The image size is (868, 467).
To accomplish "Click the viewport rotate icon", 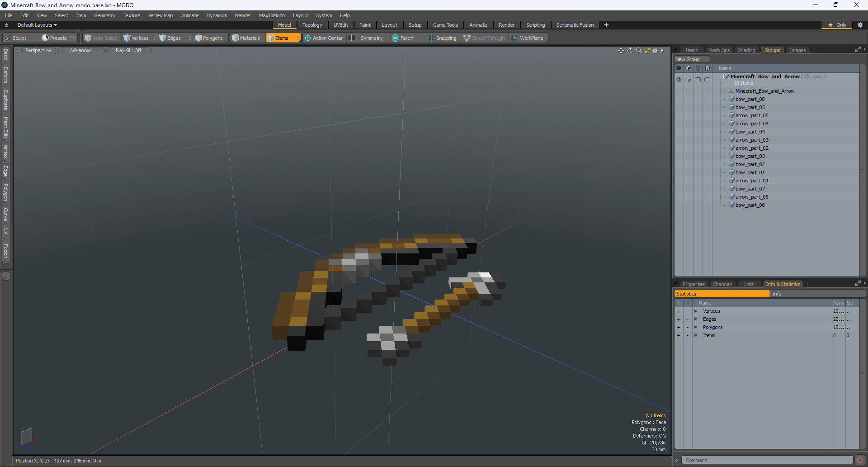I will click(630, 51).
